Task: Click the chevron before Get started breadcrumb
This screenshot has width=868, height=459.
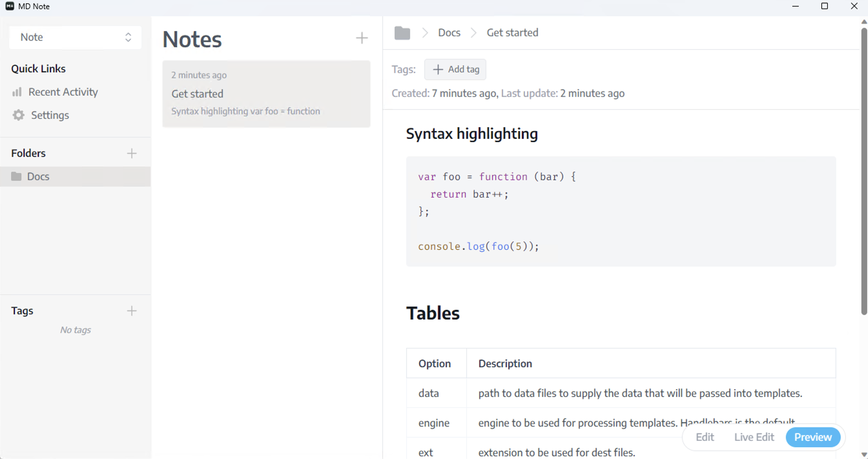Action: (x=473, y=33)
